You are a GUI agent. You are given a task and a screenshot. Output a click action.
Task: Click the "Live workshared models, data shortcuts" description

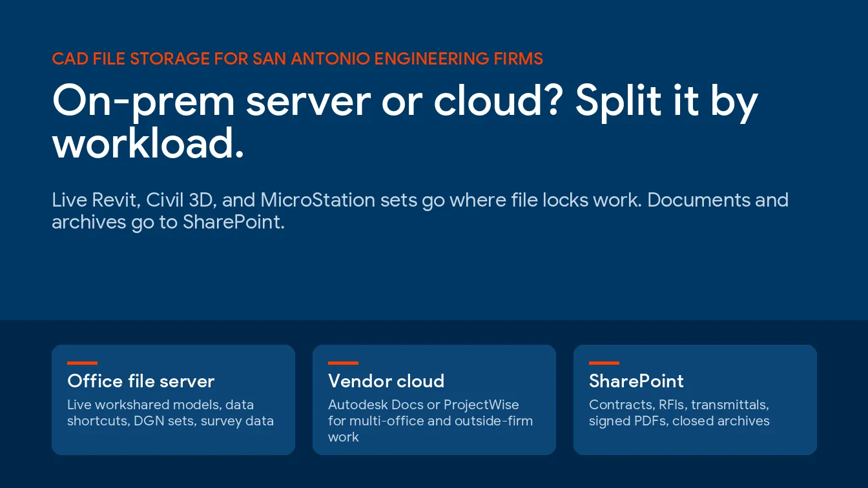coord(170,413)
